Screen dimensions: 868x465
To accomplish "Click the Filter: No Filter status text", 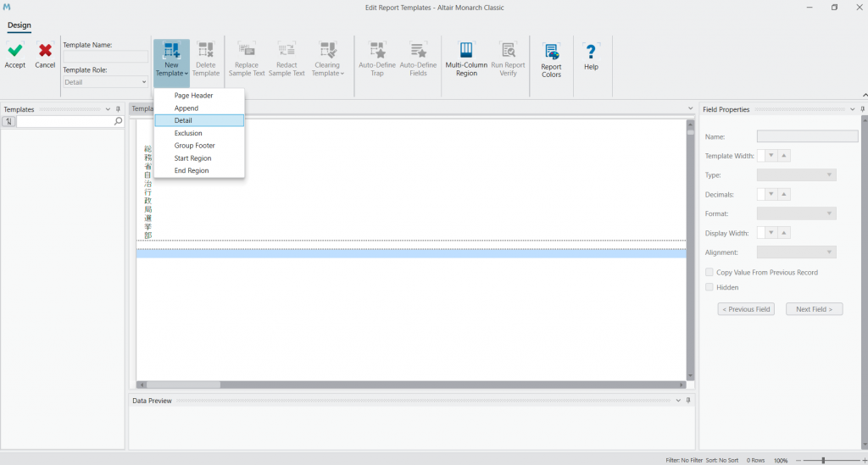I will click(684, 460).
